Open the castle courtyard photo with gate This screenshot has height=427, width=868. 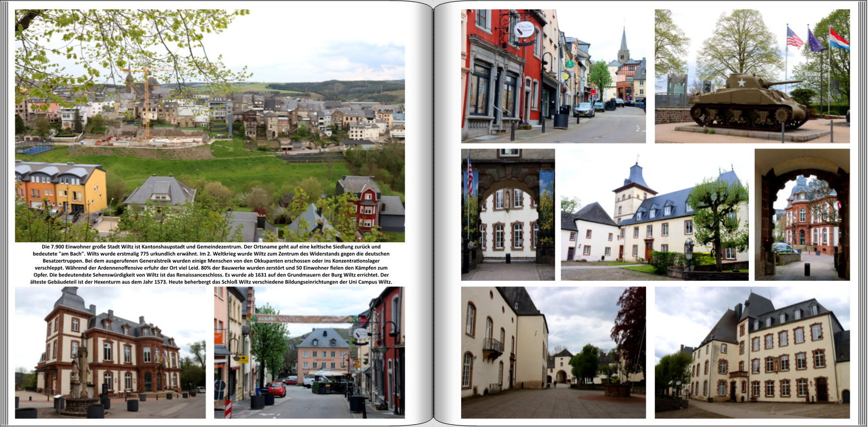[x=553, y=352]
